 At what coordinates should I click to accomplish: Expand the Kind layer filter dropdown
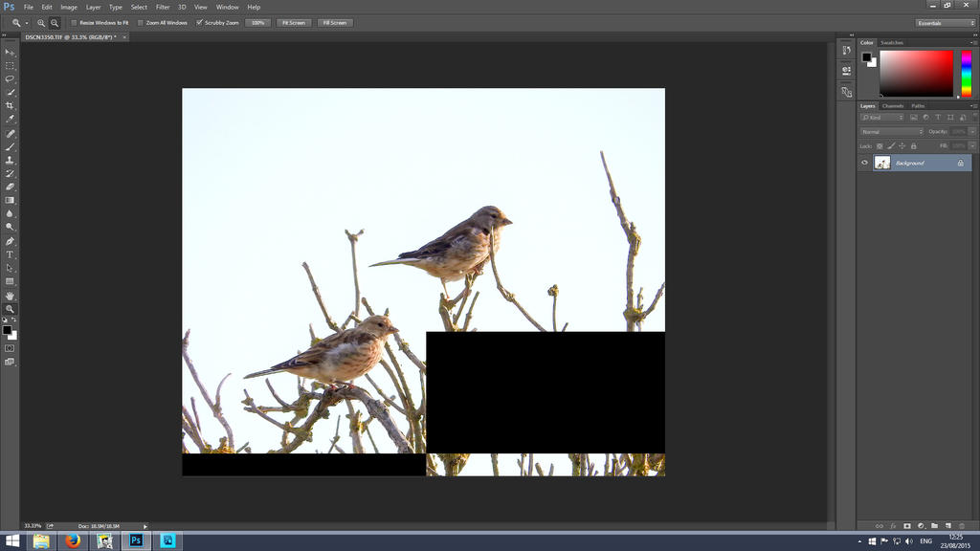pos(881,117)
